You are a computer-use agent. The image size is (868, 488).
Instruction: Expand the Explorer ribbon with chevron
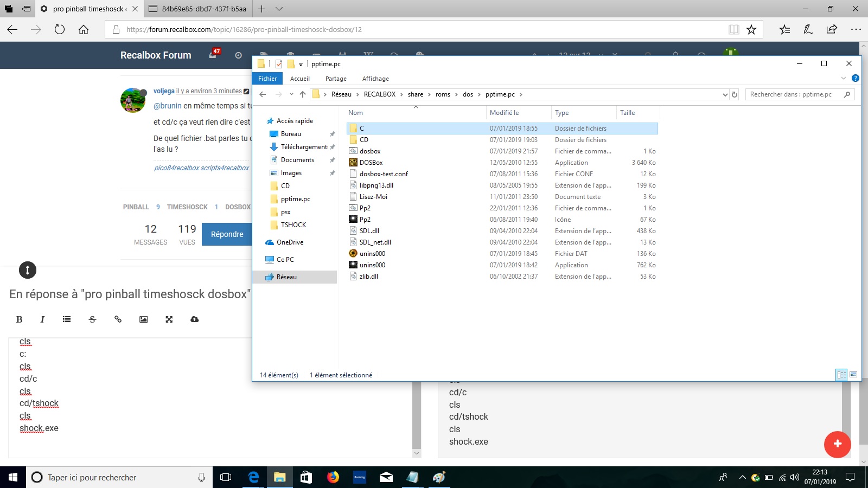coord(844,78)
